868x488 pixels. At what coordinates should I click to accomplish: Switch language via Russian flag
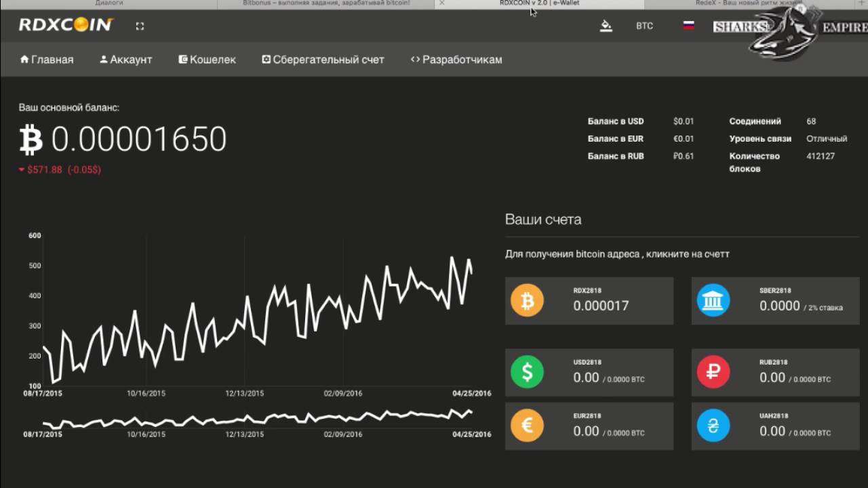688,26
